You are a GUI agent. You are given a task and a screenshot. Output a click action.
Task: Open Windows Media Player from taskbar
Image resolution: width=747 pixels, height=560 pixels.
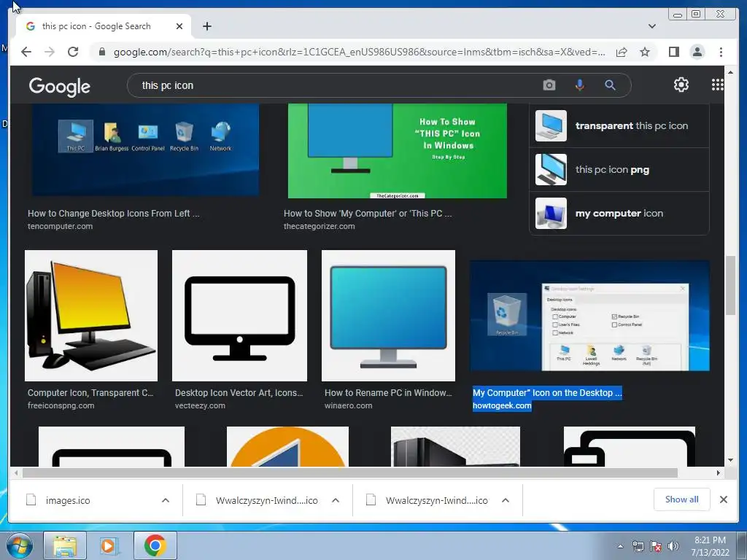click(109, 545)
